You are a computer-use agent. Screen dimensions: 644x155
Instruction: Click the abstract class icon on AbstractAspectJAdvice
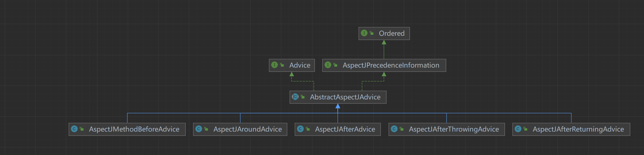point(295,97)
